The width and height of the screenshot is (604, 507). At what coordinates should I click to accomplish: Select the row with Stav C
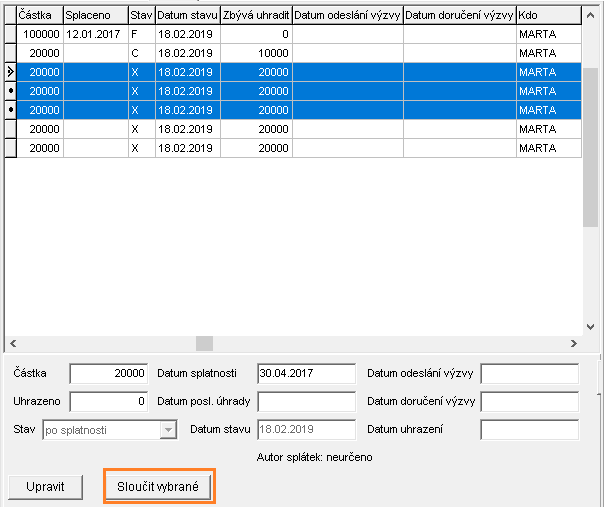pyautogui.click(x=141, y=53)
